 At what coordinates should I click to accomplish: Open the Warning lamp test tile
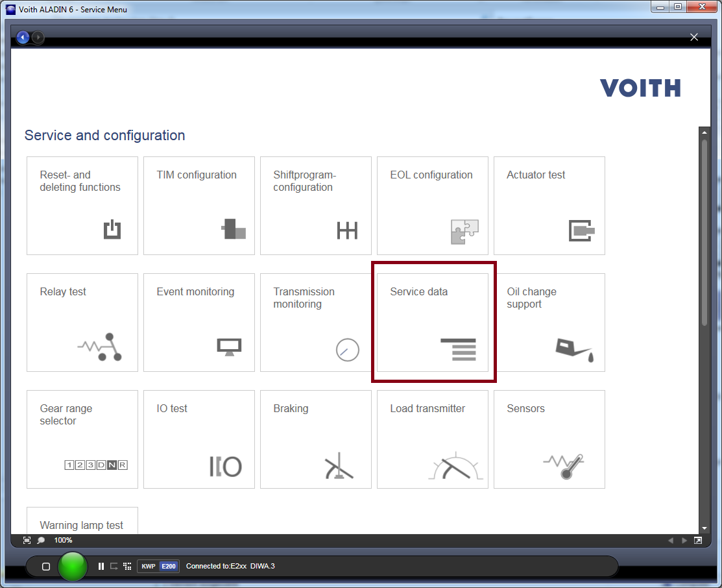point(82,521)
